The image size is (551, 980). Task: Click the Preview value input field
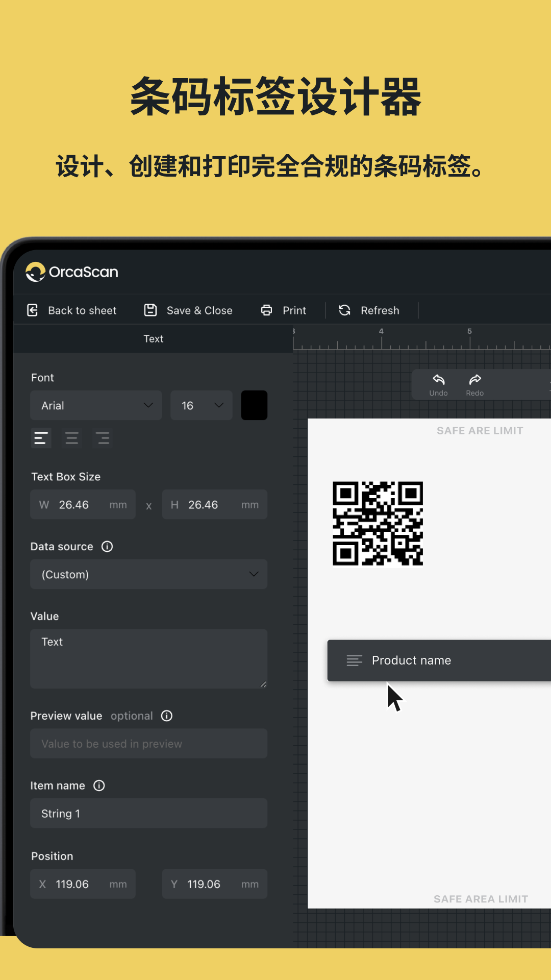click(x=149, y=744)
